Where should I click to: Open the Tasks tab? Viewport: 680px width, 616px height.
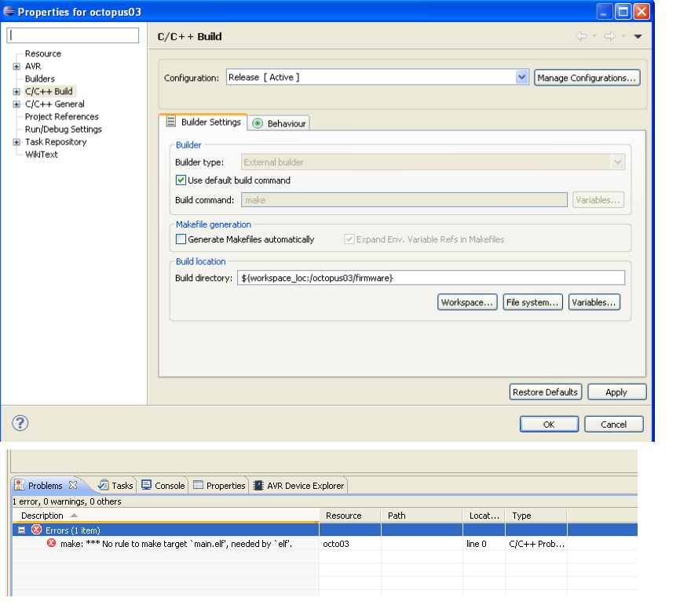coord(115,486)
